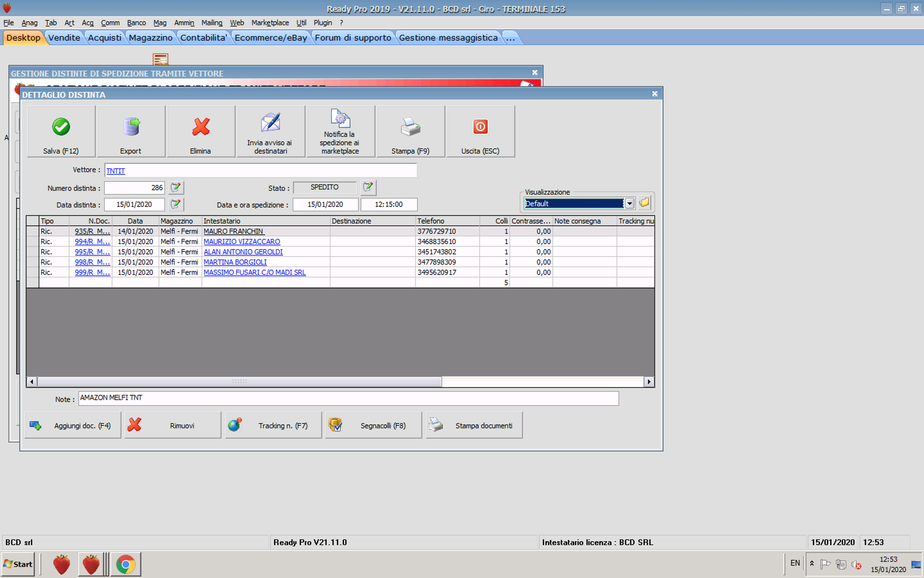Show hidden tray icons arrow

[x=812, y=564]
